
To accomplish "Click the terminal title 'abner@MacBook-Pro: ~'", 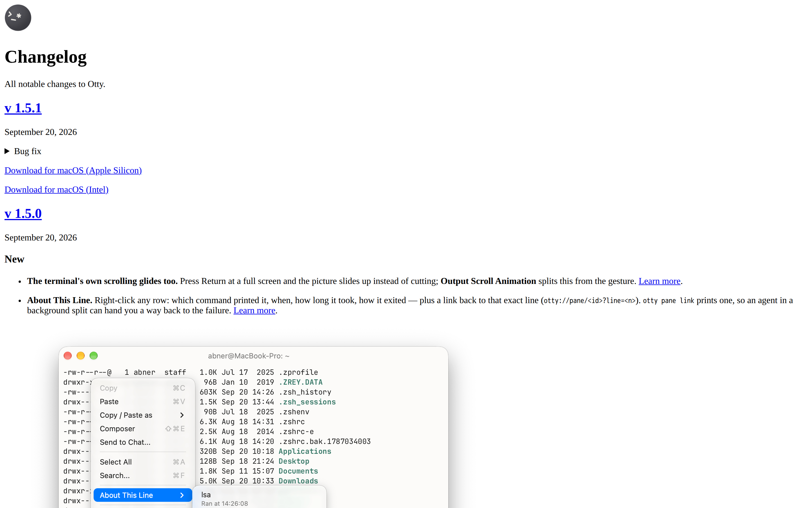I will pos(249,356).
